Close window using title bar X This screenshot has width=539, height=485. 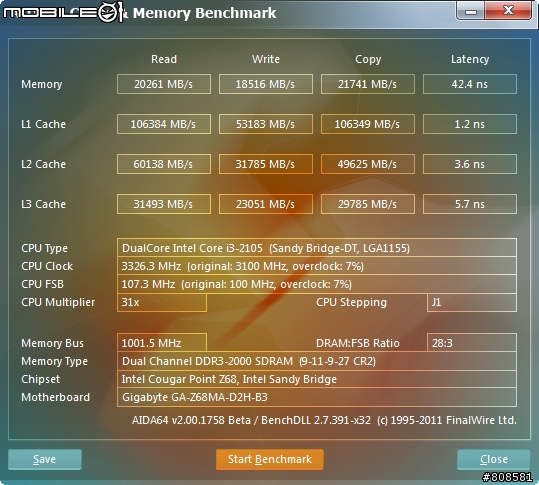(x=508, y=11)
